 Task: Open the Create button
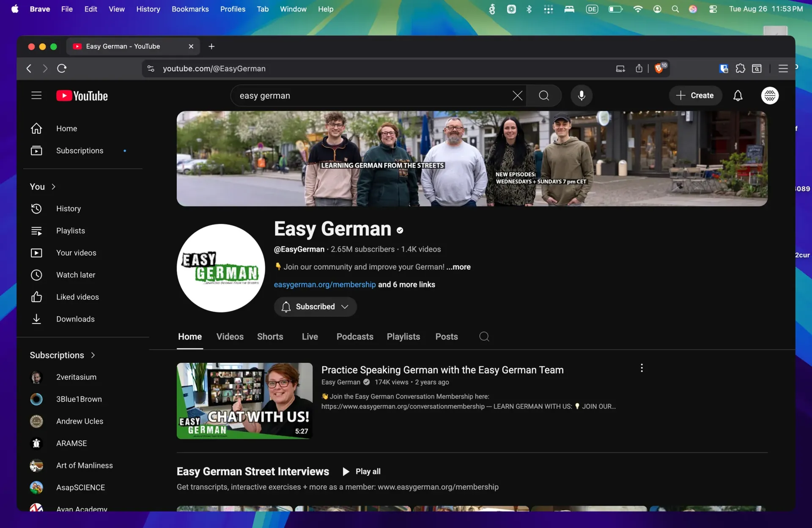(695, 96)
